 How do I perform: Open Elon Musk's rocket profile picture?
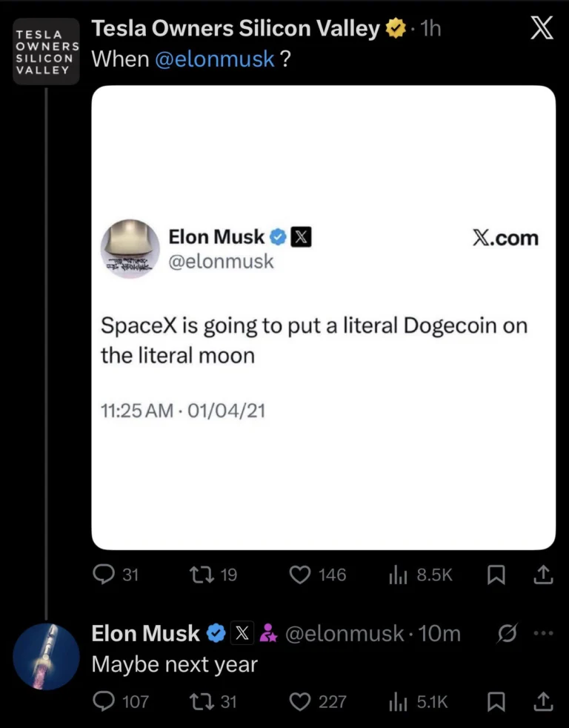pos(46,657)
